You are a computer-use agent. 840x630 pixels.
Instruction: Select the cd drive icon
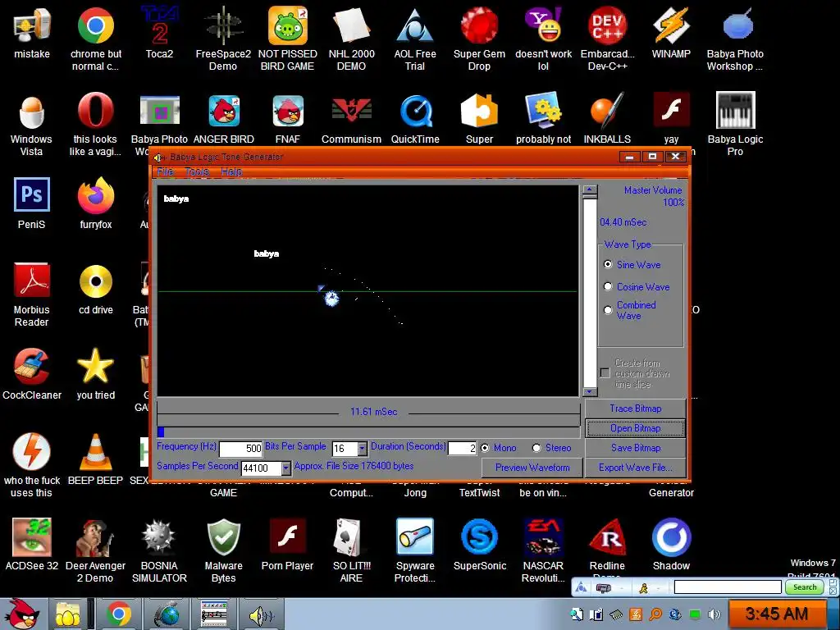[x=95, y=290]
